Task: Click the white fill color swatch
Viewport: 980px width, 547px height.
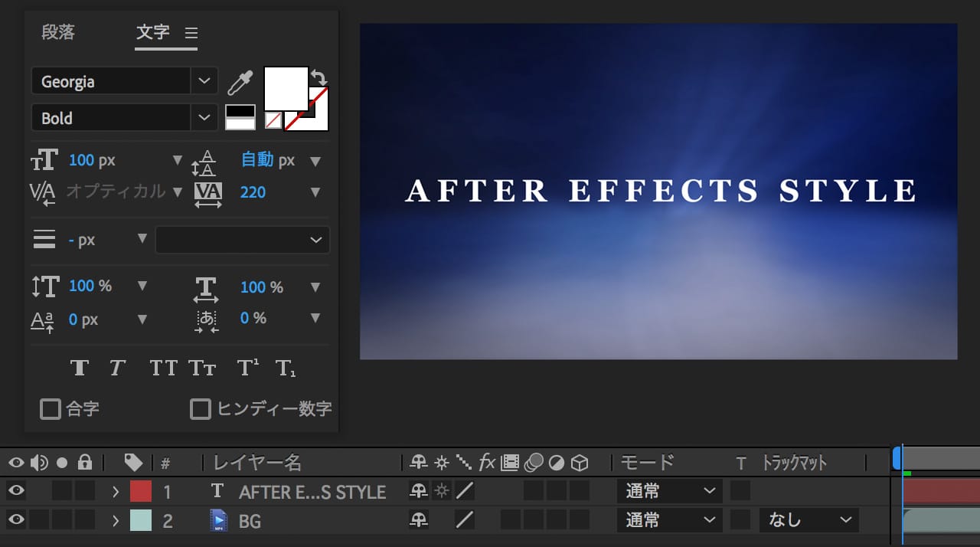Action: pos(286,88)
